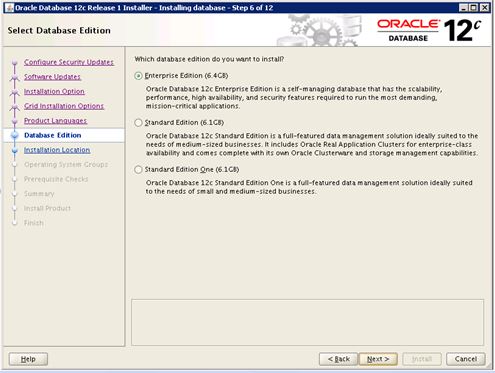Click the step bullet beside Configure Security Updates

[x=15, y=62]
